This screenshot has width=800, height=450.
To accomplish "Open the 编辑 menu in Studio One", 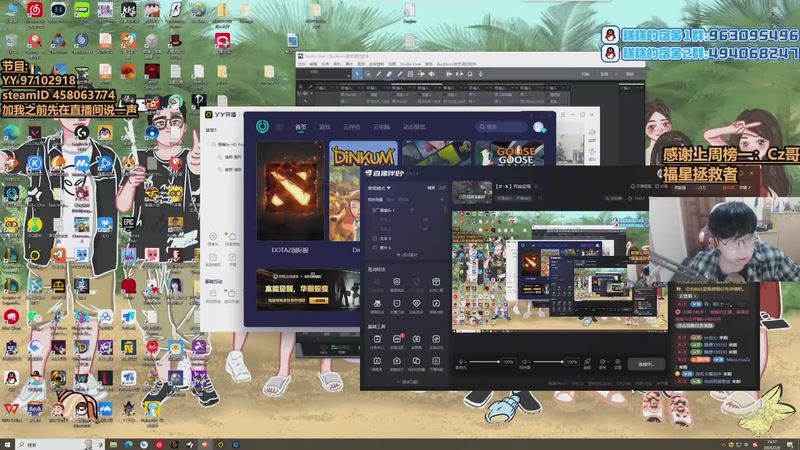I will pos(313,64).
